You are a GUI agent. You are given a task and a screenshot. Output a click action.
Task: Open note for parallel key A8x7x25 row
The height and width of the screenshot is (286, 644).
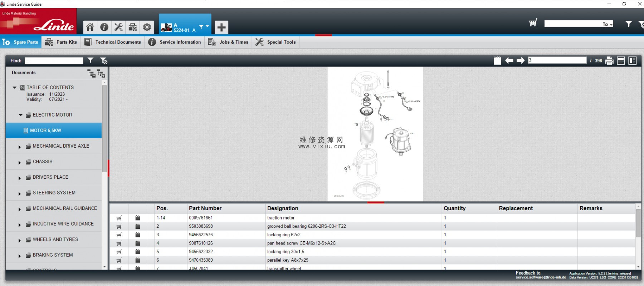pos(138,260)
